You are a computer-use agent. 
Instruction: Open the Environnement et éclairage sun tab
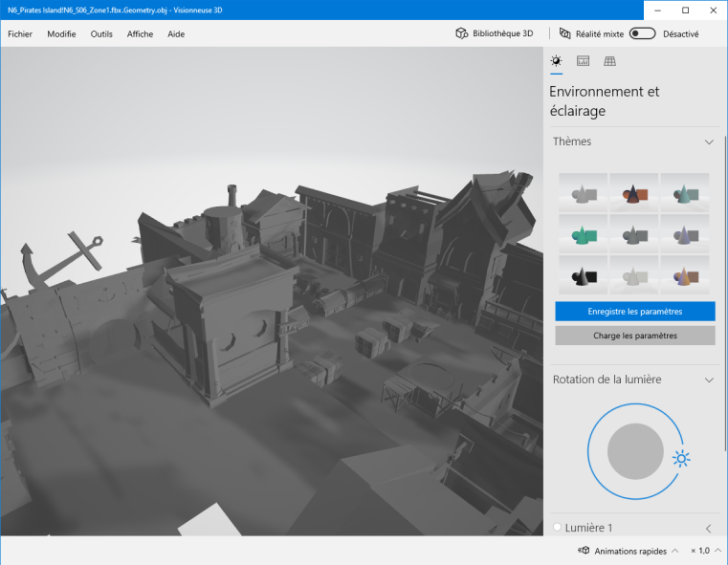(x=556, y=61)
